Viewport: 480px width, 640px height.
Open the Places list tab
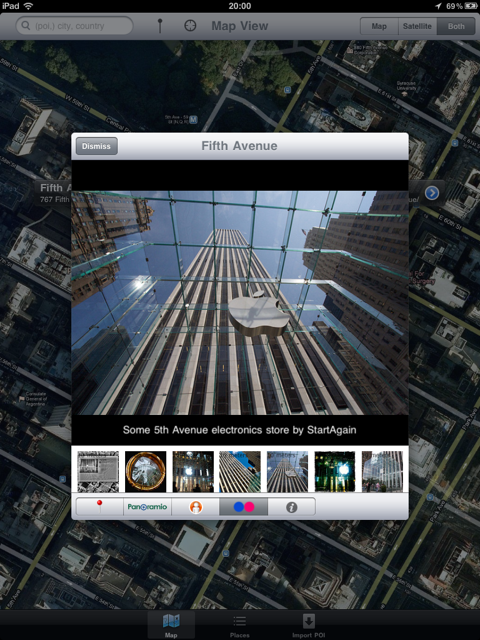240,625
